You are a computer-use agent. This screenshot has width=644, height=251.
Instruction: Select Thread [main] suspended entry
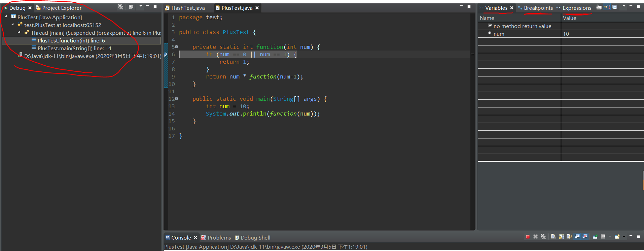coord(96,33)
